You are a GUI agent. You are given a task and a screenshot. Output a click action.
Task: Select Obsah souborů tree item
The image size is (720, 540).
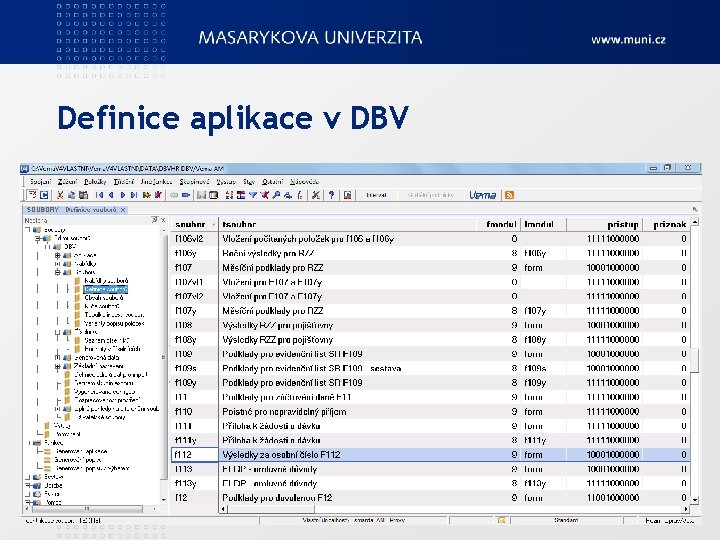point(104,298)
